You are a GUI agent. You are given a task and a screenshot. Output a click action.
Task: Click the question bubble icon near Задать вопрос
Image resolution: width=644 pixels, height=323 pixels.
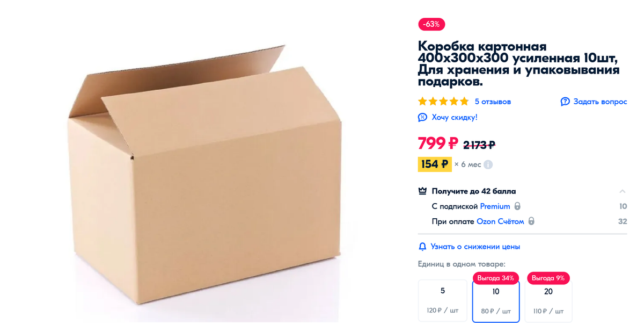565,102
